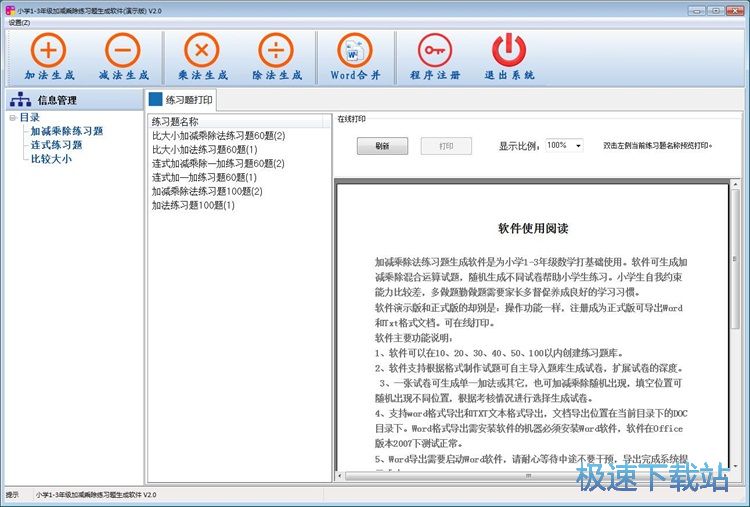Click the 打印 print button

(446, 146)
